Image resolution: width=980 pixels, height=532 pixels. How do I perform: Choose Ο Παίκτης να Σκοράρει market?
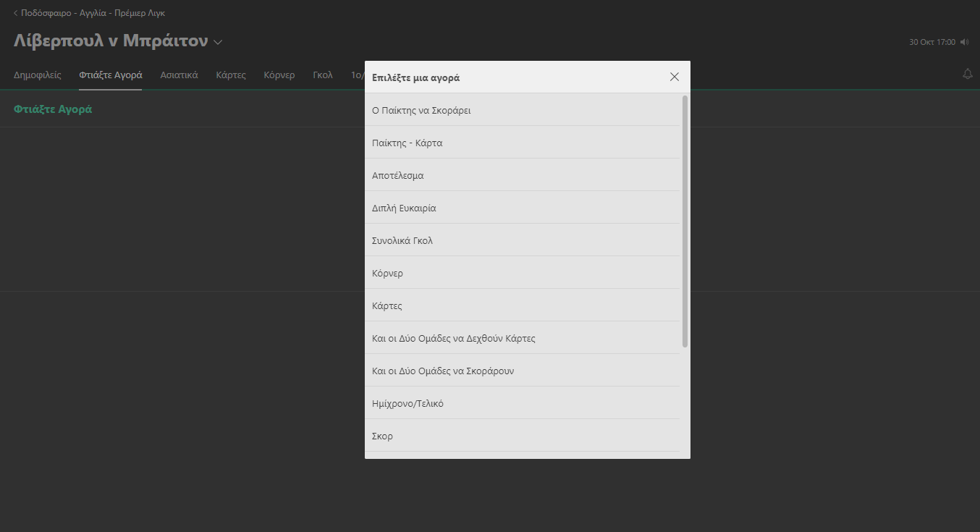(x=522, y=110)
